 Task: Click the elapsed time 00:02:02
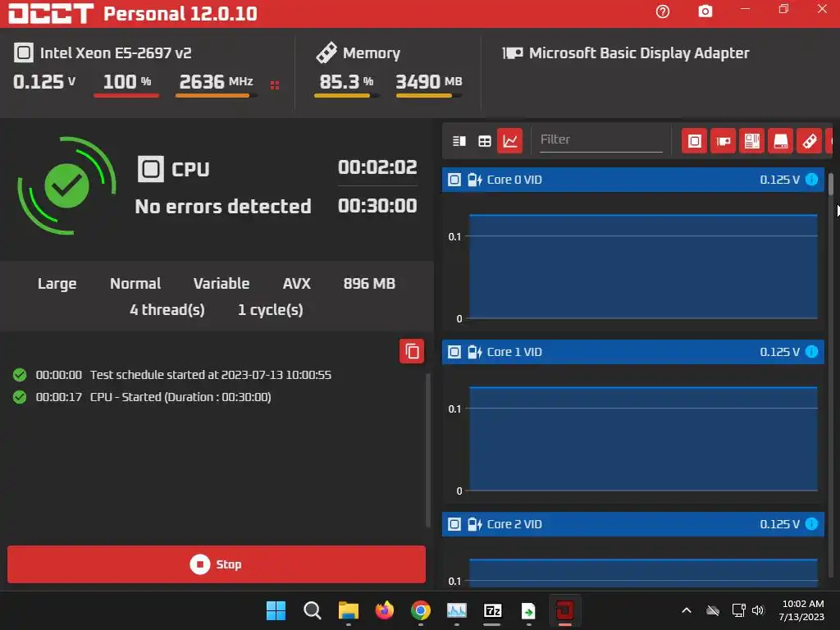pyautogui.click(x=377, y=167)
